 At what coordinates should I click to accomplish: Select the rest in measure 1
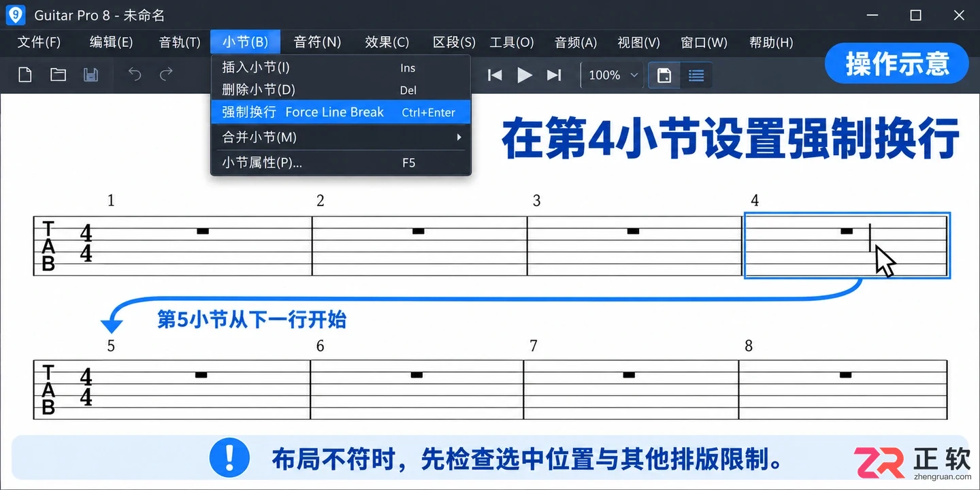[203, 231]
